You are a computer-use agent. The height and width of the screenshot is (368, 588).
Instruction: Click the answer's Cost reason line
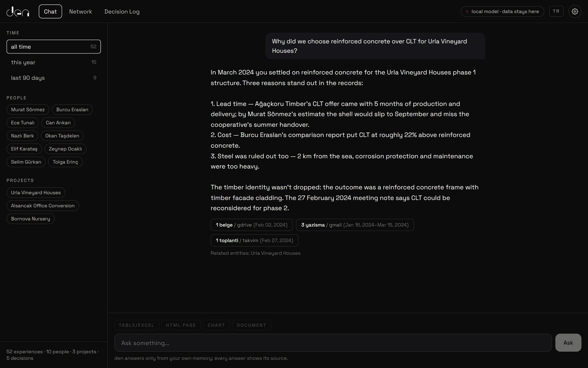pyautogui.click(x=340, y=140)
